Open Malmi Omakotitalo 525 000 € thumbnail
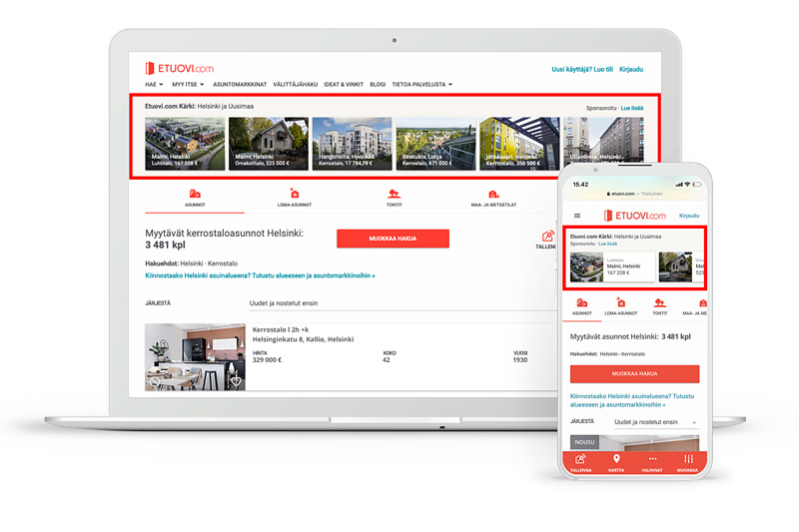Viewport: 799px width, 532px height. [x=268, y=144]
